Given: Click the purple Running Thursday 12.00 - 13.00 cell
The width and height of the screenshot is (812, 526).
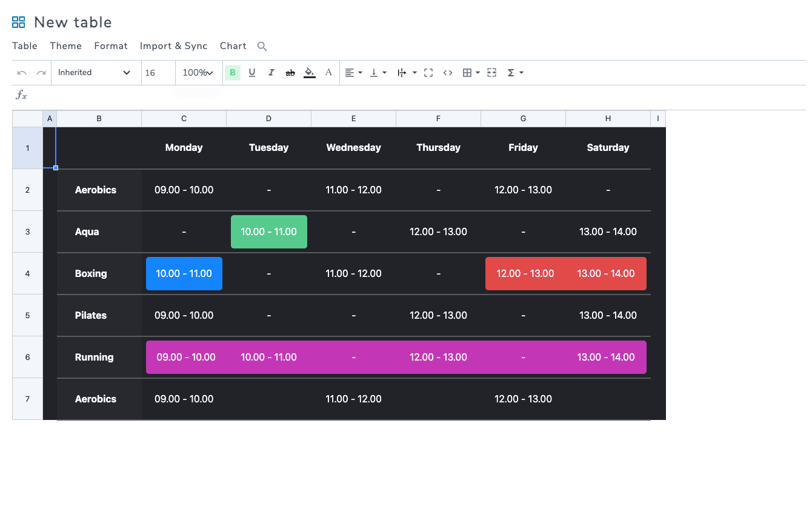Looking at the screenshot, I should point(438,357).
